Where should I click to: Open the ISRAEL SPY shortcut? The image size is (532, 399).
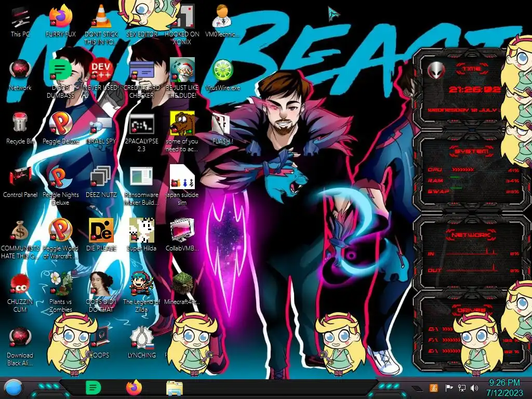click(x=101, y=128)
